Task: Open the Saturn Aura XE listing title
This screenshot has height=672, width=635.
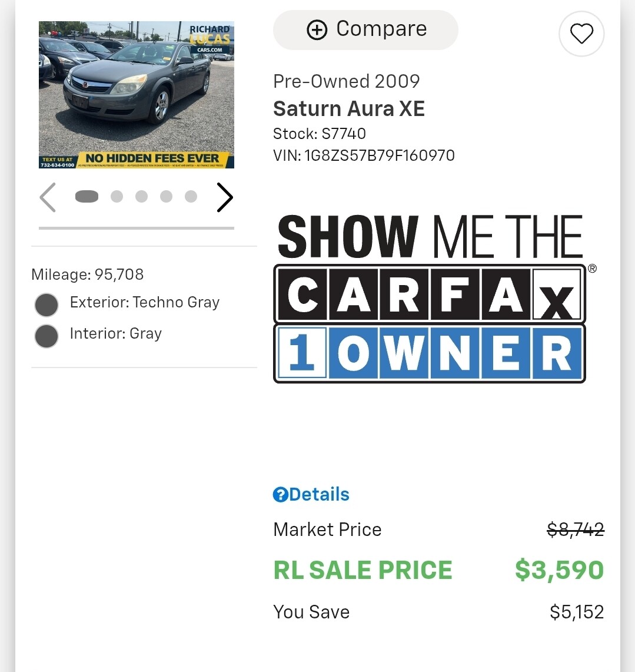Action: (349, 108)
